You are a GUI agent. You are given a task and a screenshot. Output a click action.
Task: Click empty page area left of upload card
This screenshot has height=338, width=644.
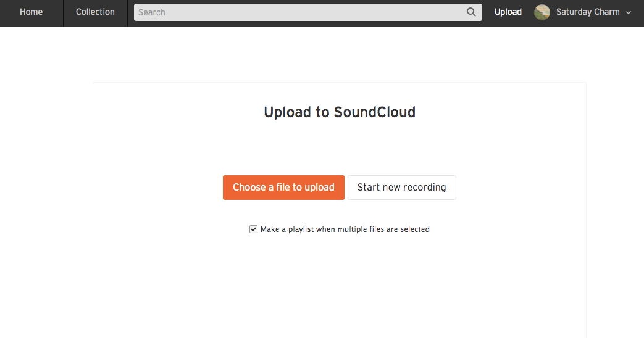coord(46,185)
